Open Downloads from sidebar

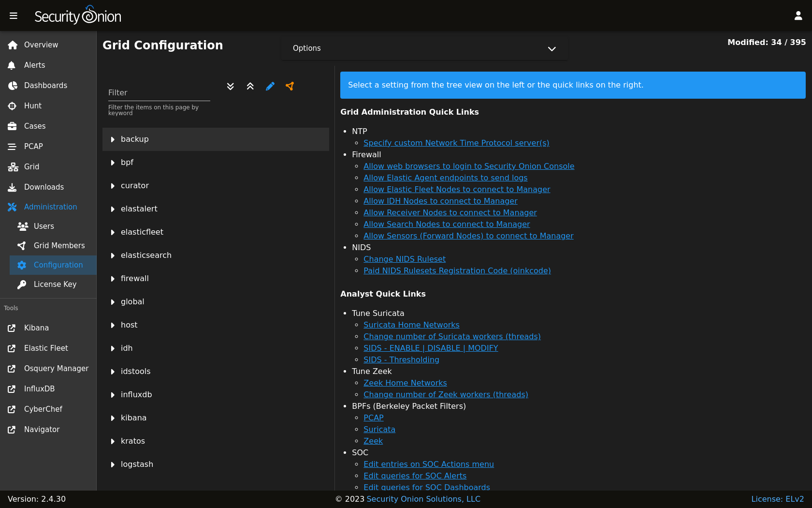[x=48, y=187]
